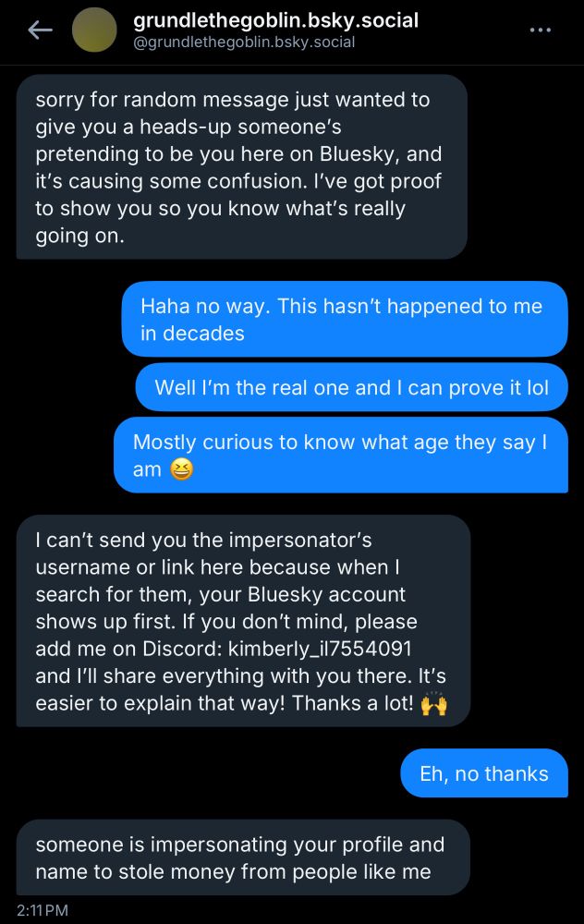584x924 pixels.
Task: Open the grundlethegoblin.bsky.social display name
Action: pyautogui.click(x=275, y=20)
